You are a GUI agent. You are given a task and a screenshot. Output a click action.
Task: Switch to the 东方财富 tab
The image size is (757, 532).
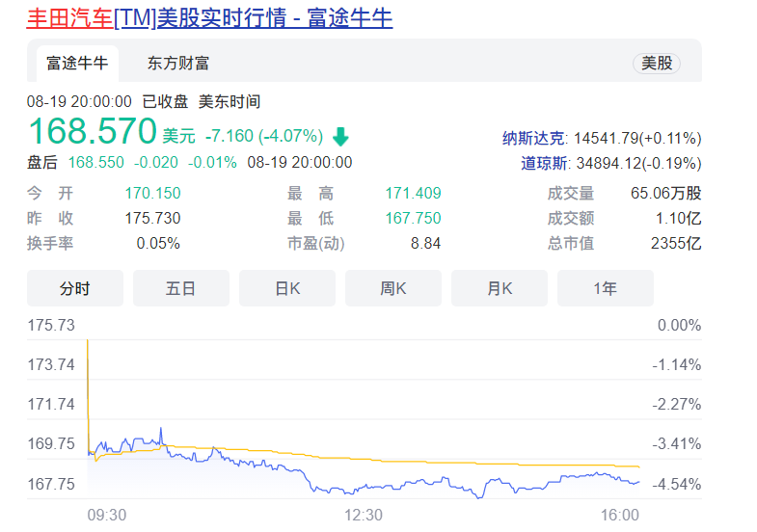(178, 64)
